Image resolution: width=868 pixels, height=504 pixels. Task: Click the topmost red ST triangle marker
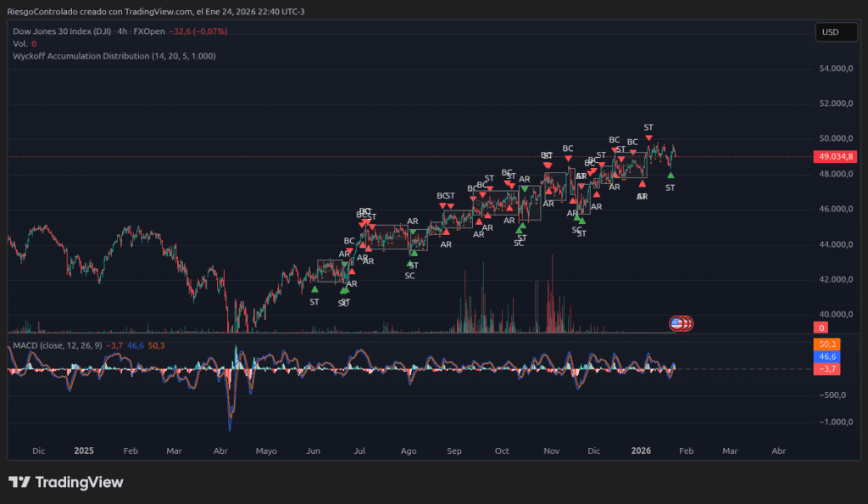click(x=648, y=137)
